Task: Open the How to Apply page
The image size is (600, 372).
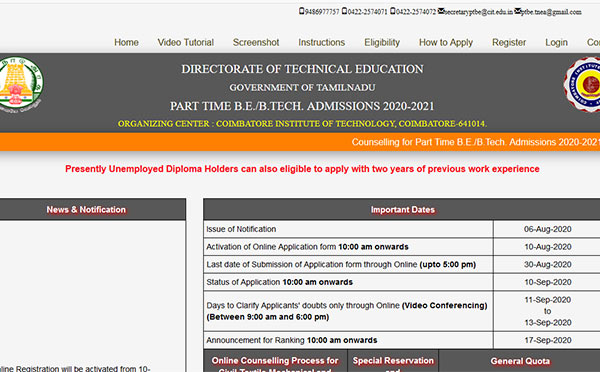Action: click(x=446, y=42)
